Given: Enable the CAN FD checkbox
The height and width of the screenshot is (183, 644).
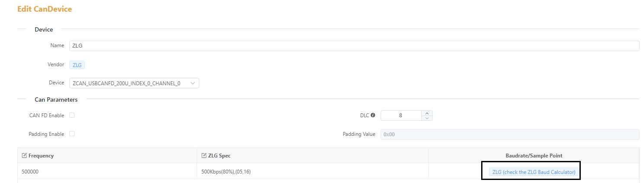Looking at the screenshot, I should pyautogui.click(x=72, y=115).
